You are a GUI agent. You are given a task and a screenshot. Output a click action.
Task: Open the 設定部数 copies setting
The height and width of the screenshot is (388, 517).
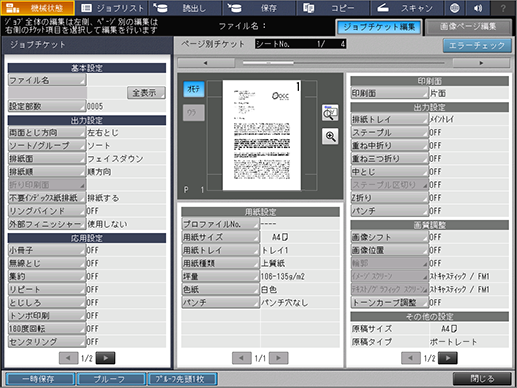[x=47, y=106]
